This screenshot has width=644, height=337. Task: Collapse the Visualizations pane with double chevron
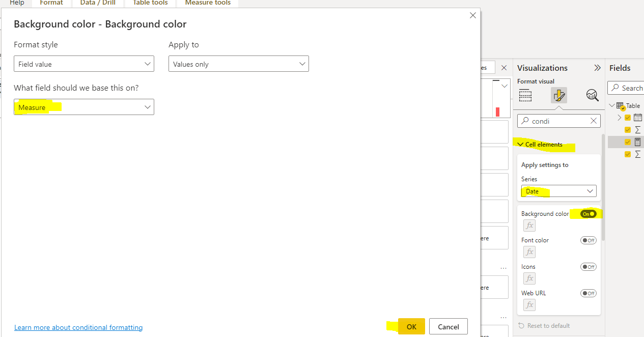coord(598,68)
